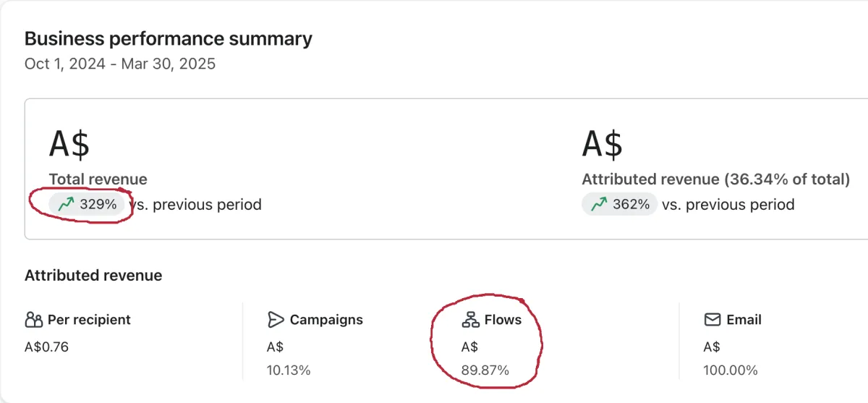Screen dimensions: 868x403
Task: Select the Business performance summary heading
Action: tap(169, 39)
